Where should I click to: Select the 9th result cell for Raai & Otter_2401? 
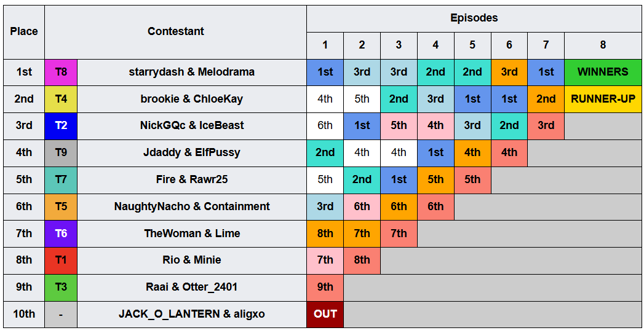(x=325, y=287)
